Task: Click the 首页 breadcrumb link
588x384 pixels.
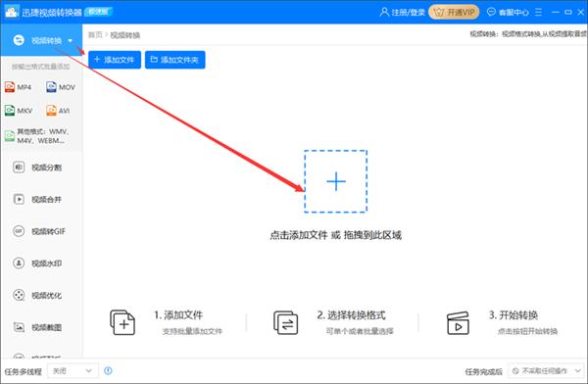Action: [x=95, y=35]
